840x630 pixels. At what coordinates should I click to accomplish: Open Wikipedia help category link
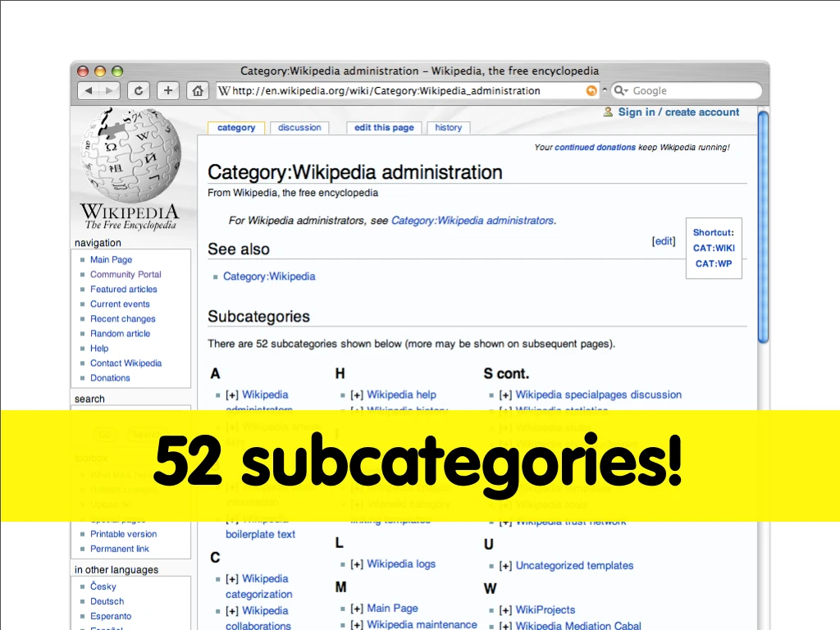point(401,395)
